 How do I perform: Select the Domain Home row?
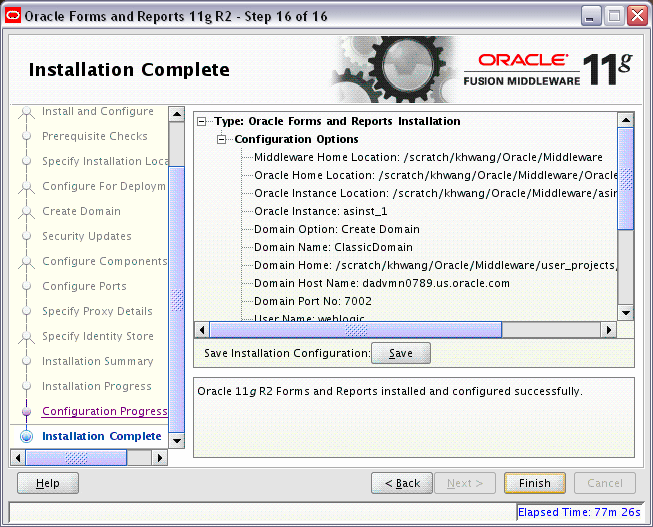pyautogui.click(x=436, y=265)
